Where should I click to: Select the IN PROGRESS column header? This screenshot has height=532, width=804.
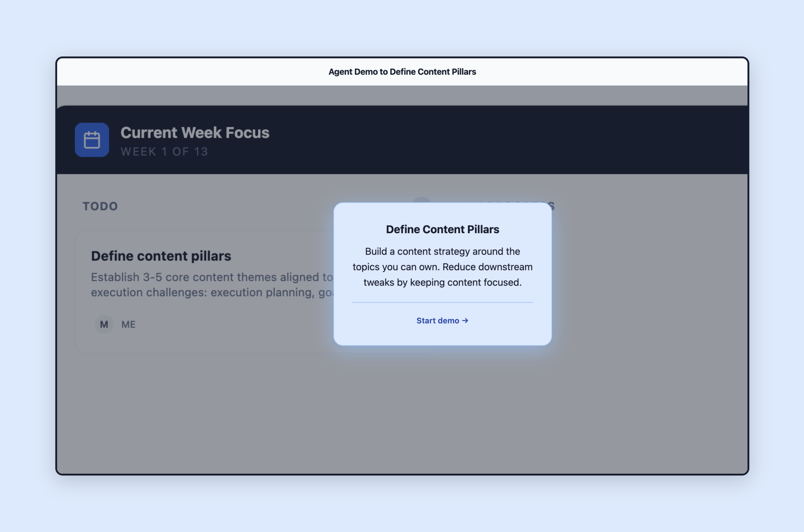coord(513,206)
